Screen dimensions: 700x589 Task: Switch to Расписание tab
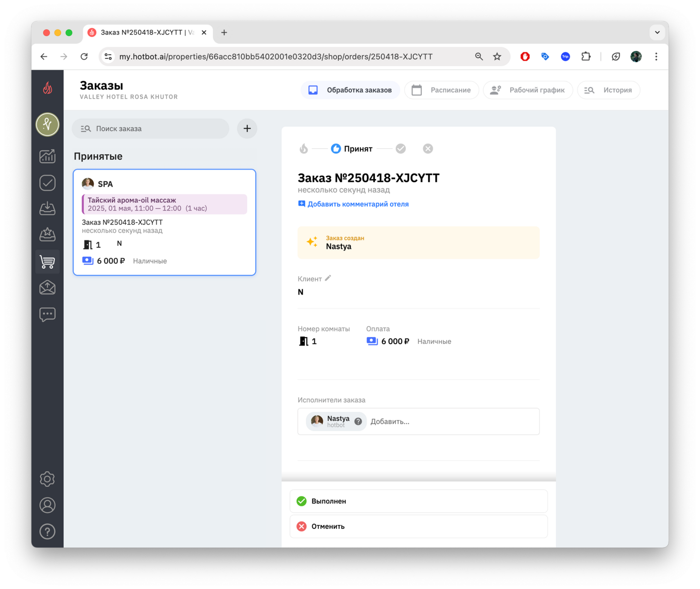(441, 90)
